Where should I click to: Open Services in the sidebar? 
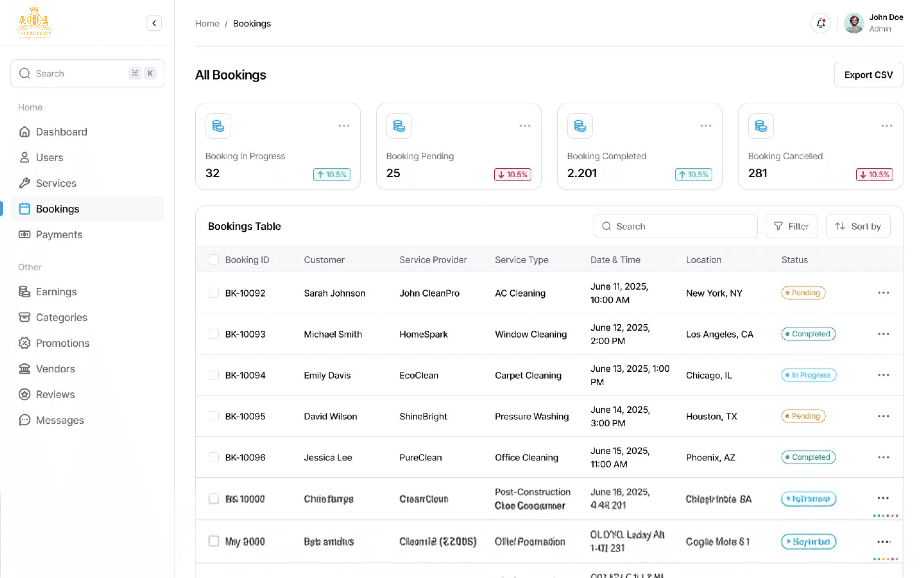coord(87,183)
